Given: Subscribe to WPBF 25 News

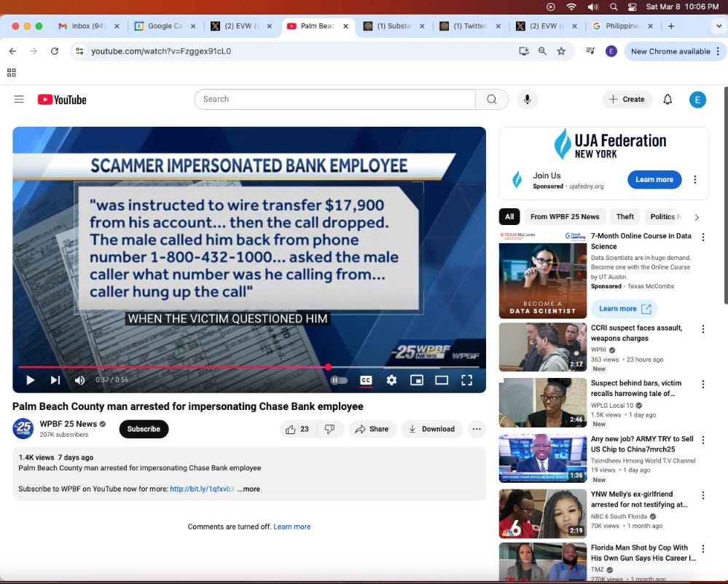Looking at the screenshot, I should click(144, 429).
